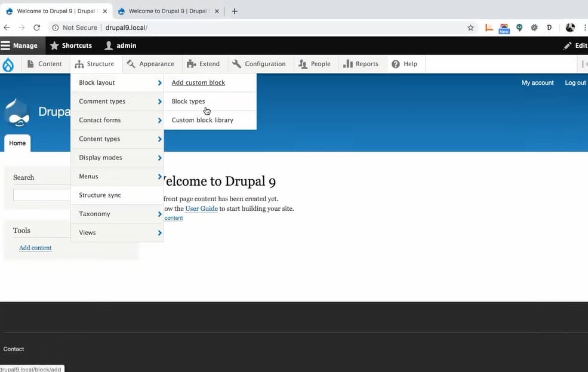Choose Add custom block submenu item

point(210,82)
